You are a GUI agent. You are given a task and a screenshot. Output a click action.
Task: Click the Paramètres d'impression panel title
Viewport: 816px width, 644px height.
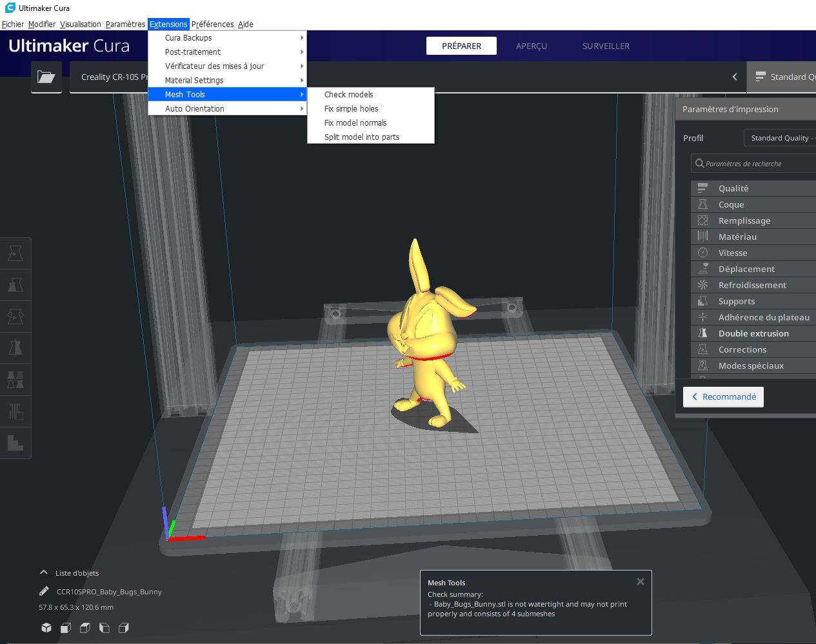(x=730, y=109)
